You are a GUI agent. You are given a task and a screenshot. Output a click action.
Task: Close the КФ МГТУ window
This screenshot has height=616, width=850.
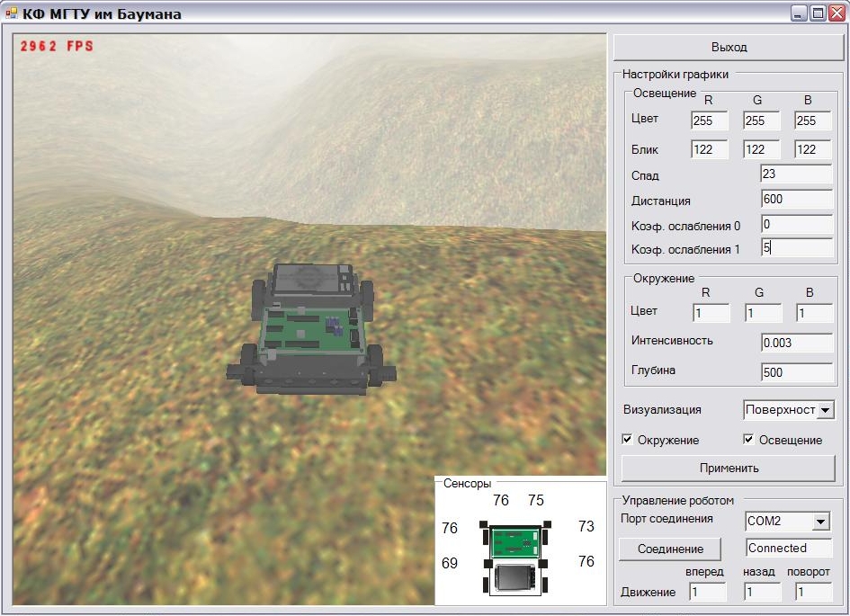[837, 13]
